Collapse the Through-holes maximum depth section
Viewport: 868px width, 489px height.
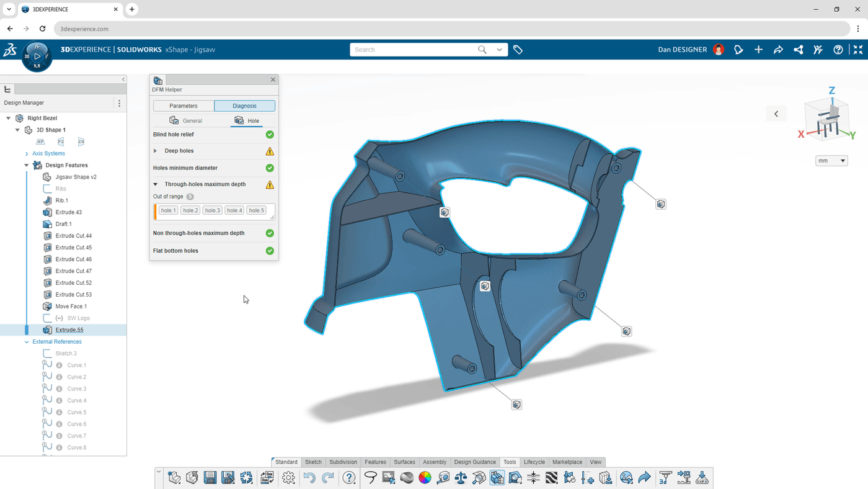tap(154, 184)
